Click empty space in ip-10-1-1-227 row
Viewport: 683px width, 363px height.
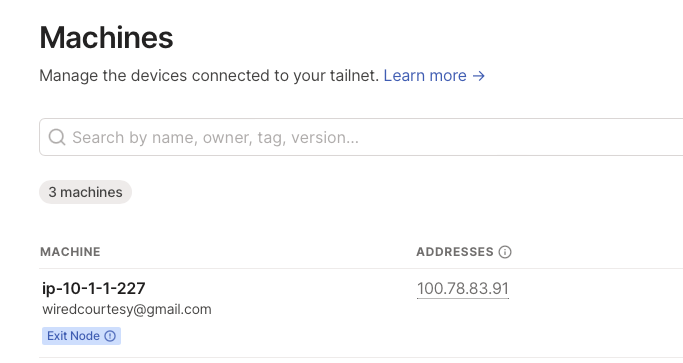pos(305,313)
